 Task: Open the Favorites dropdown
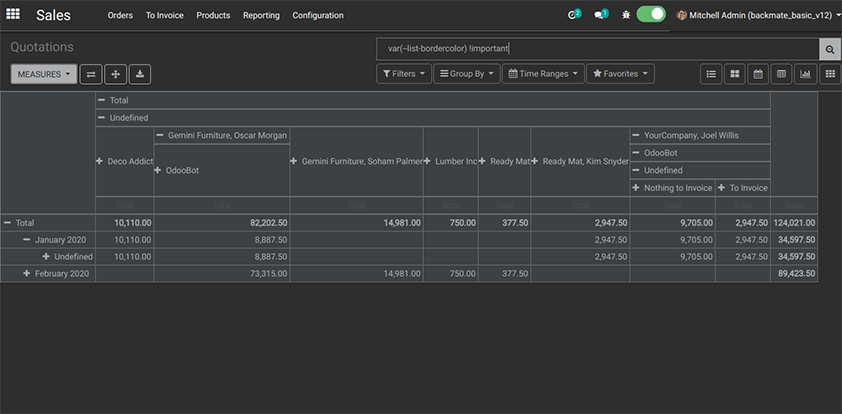coord(620,74)
